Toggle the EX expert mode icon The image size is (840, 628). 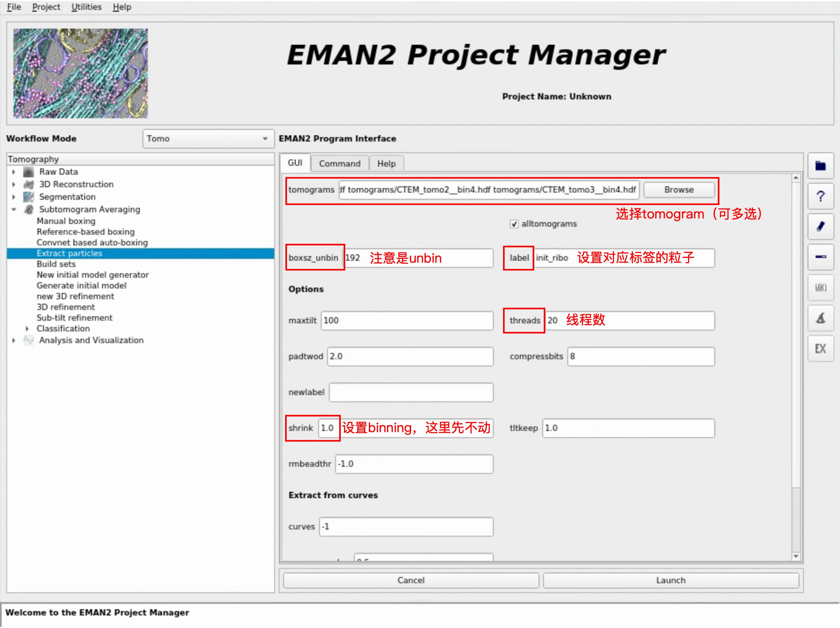tap(820, 348)
